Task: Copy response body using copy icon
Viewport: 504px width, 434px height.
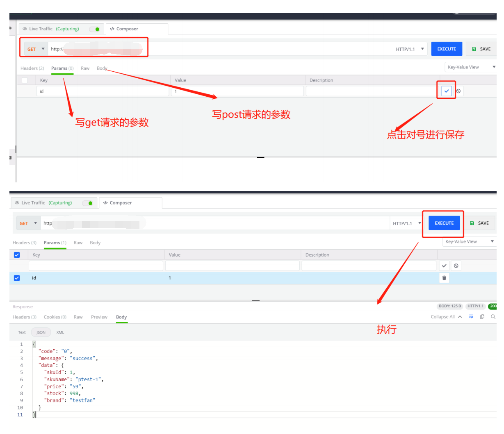Action: coord(482,317)
